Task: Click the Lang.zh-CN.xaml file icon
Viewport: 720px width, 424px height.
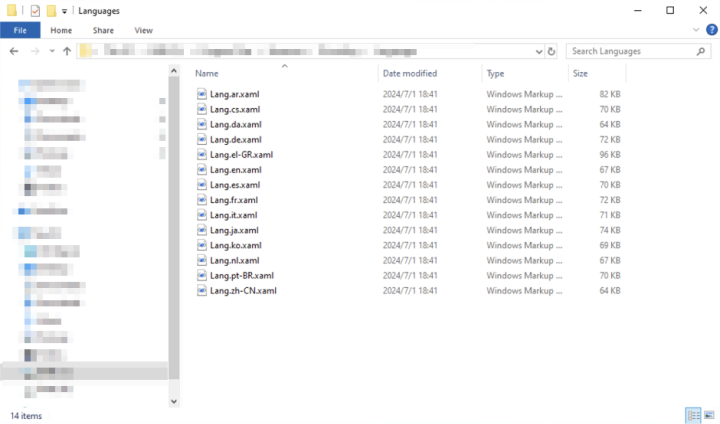Action: 202,290
